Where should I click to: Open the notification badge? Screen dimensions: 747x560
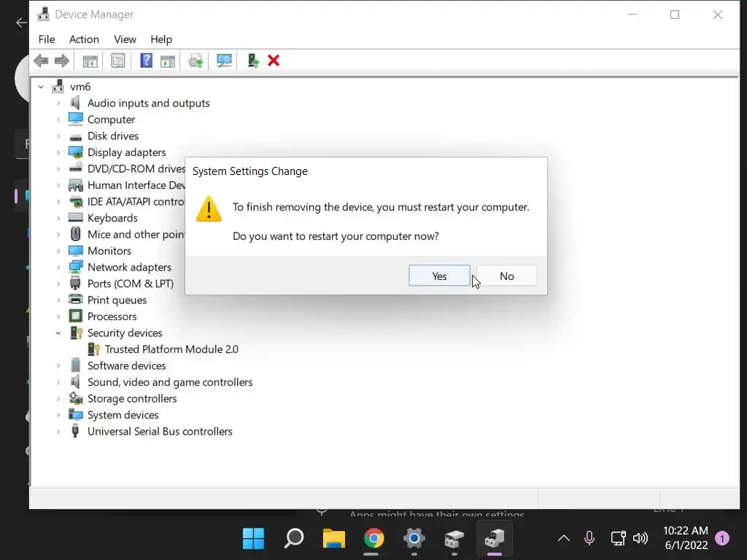[722, 539]
